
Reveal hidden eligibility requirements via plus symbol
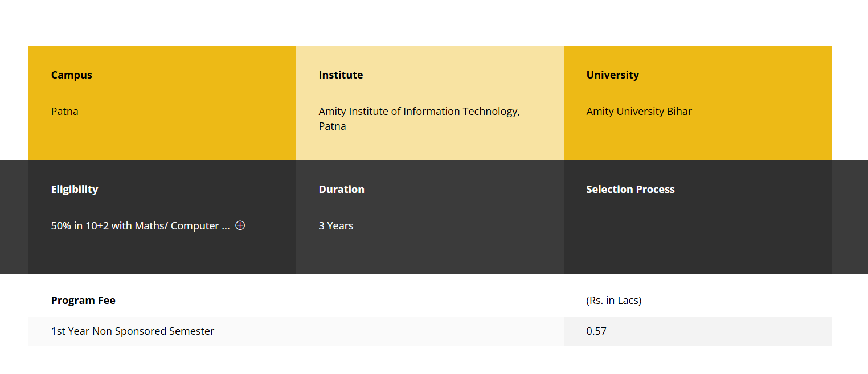(240, 225)
